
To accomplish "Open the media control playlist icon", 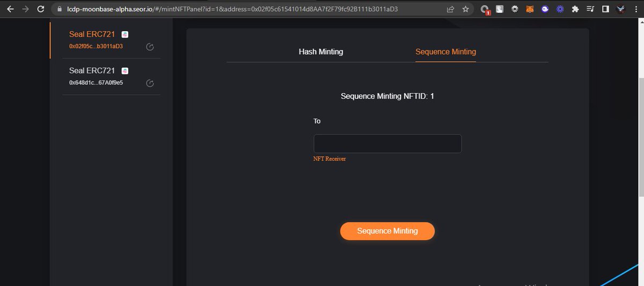I will point(590,9).
